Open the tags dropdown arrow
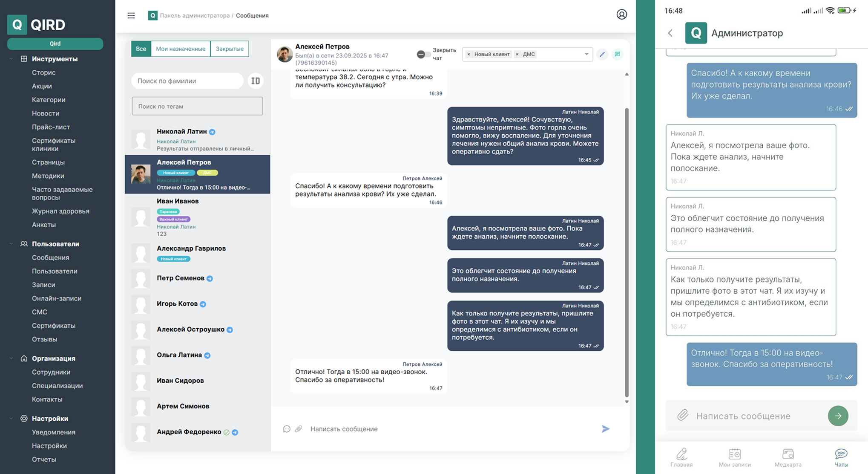 [586, 54]
